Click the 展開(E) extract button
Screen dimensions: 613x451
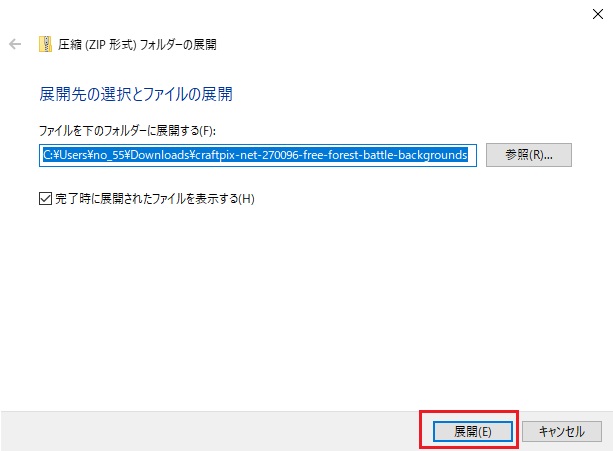(x=473, y=431)
